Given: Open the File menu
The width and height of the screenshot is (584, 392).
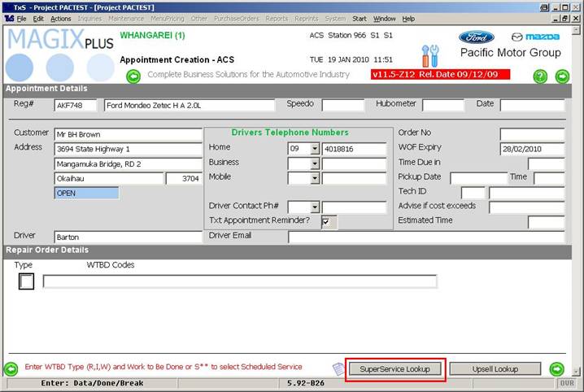Looking at the screenshot, I should (x=21, y=18).
